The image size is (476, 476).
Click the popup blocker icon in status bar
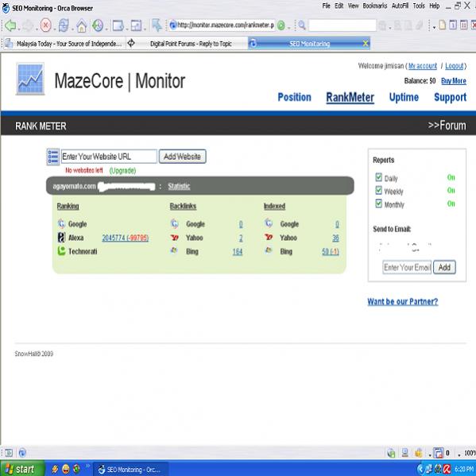click(439, 453)
